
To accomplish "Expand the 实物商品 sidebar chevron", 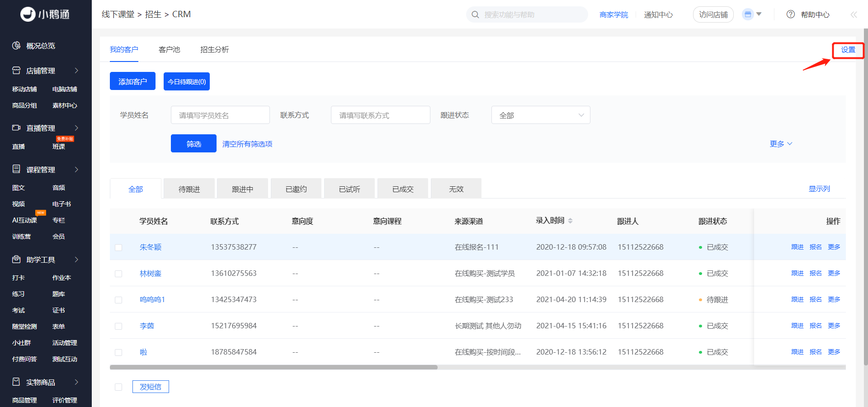I will [x=76, y=382].
